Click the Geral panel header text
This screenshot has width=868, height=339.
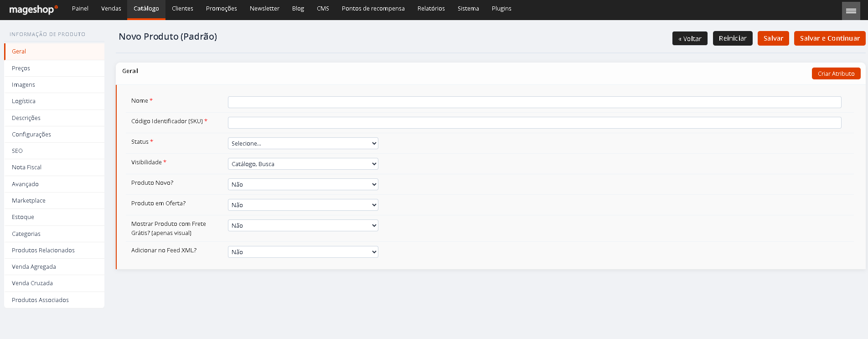[130, 71]
